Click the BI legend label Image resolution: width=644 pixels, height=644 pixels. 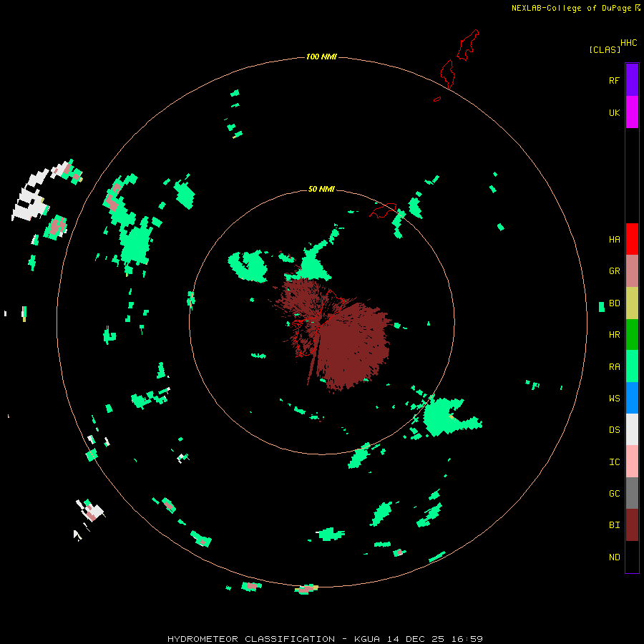614,525
